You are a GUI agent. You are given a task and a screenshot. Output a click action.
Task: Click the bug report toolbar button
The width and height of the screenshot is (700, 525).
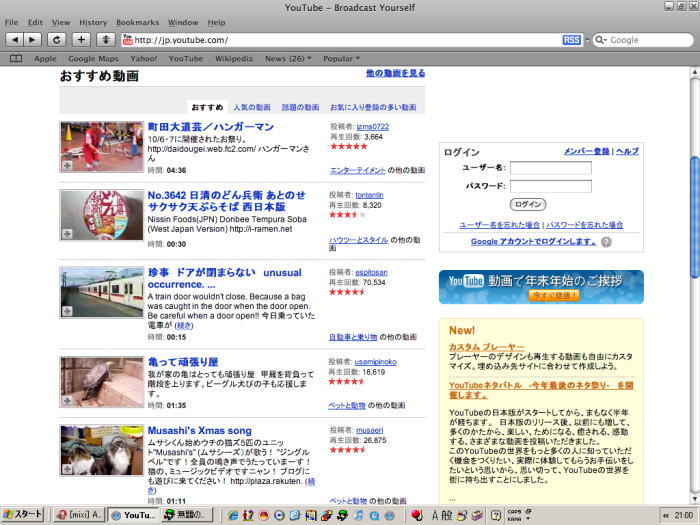[x=105, y=40]
